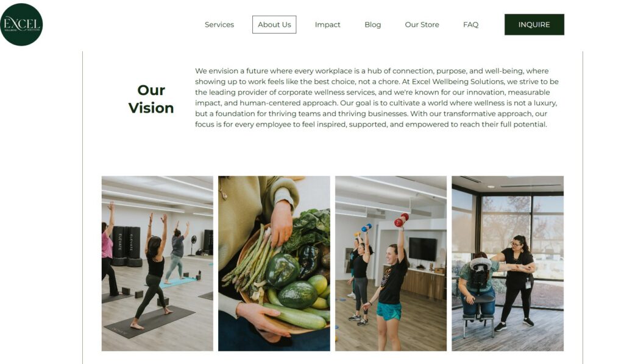This screenshot has width=624, height=364.
Task: Click the massage chair headrest in the photo
Action: point(480,264)
